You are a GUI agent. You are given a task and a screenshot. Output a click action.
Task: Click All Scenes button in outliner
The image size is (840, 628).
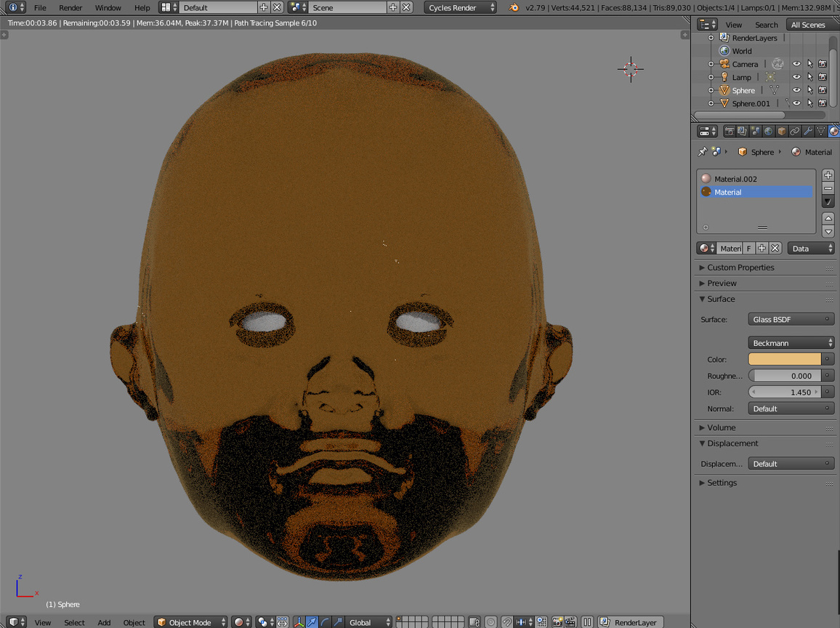pyautogui.click(x=807, y=25)
